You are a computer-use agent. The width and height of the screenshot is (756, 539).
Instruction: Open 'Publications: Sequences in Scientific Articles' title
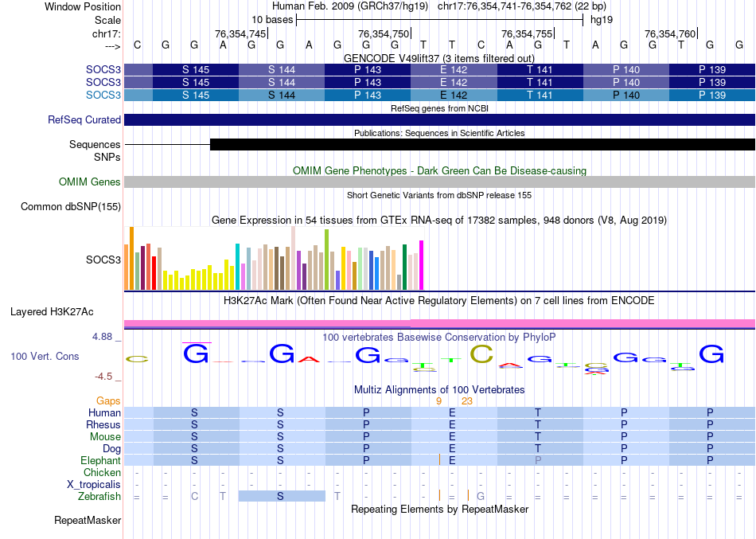439,133
